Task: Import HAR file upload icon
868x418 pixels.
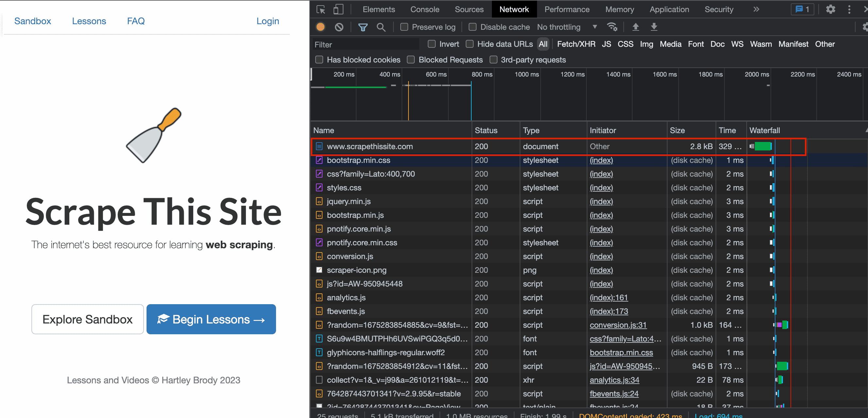Action: coord(635,27)
